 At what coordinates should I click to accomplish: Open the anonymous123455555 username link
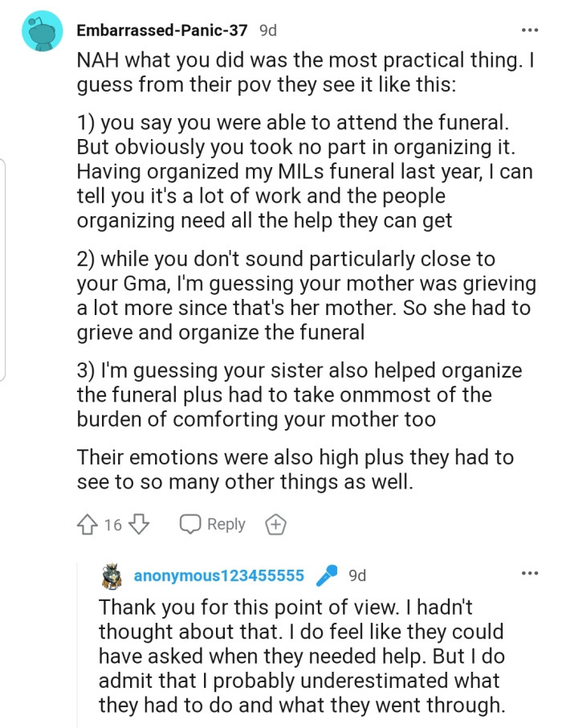[219, 575]
